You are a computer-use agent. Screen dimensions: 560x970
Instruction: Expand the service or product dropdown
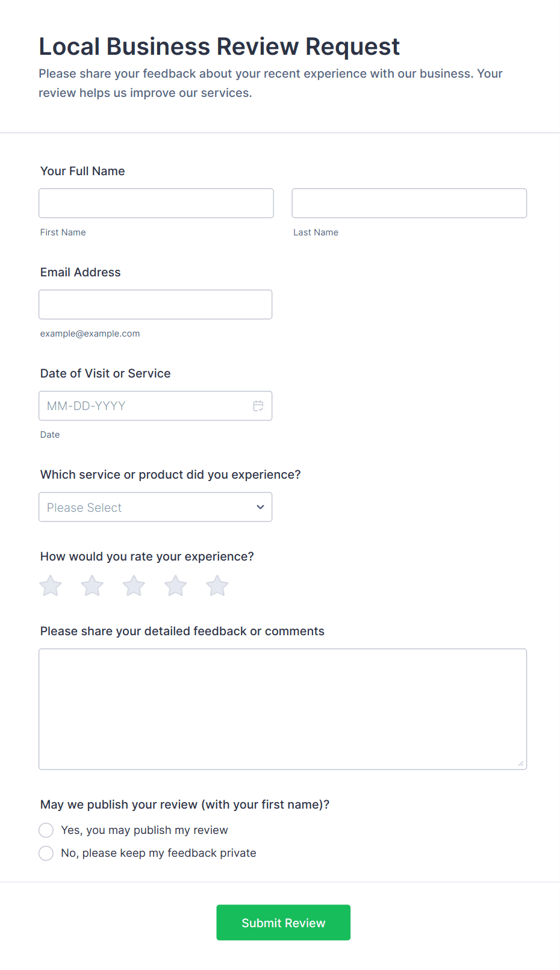(155, 507)
